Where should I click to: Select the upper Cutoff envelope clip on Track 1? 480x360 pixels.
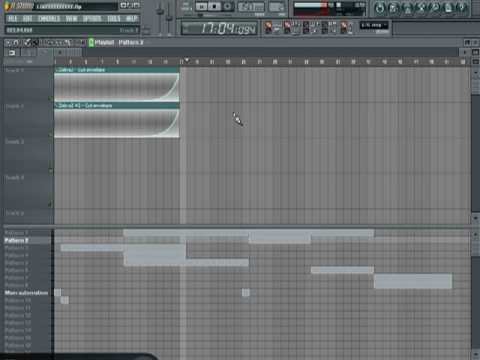(x=117, y=84)
